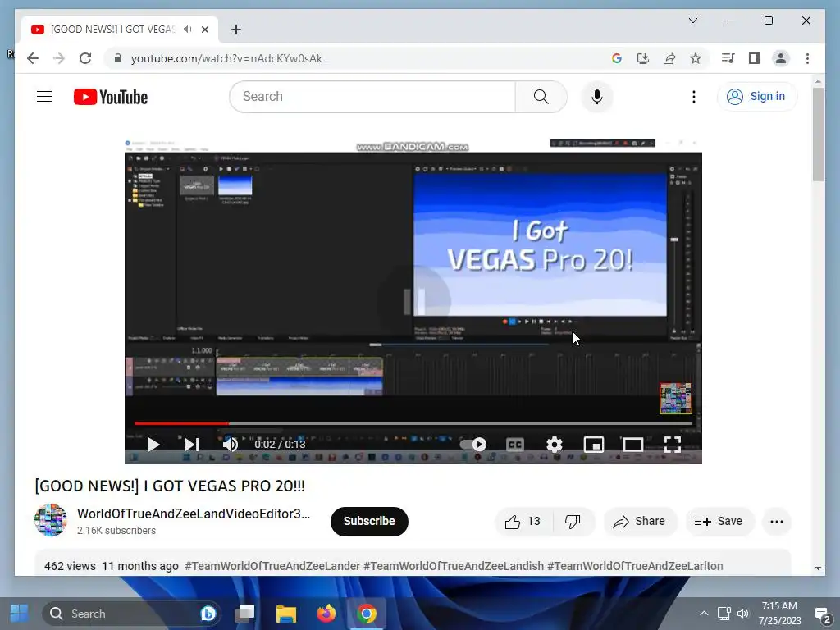840x630 pixels.
Task: Click the page vertical scrollbar
Action: point(818,135)
